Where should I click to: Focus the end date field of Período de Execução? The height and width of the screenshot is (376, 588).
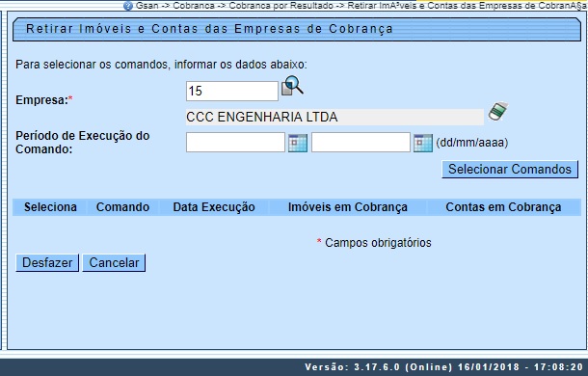coord(361,143)
